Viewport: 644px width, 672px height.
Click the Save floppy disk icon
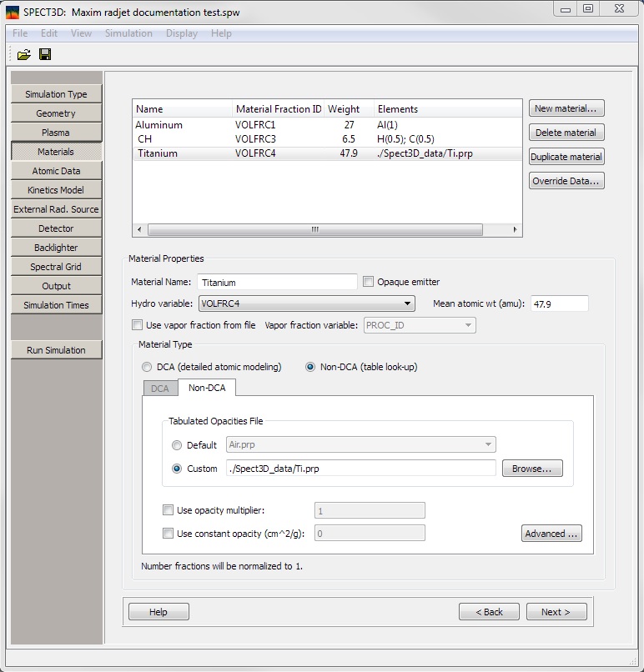click(x=45, y=54)
